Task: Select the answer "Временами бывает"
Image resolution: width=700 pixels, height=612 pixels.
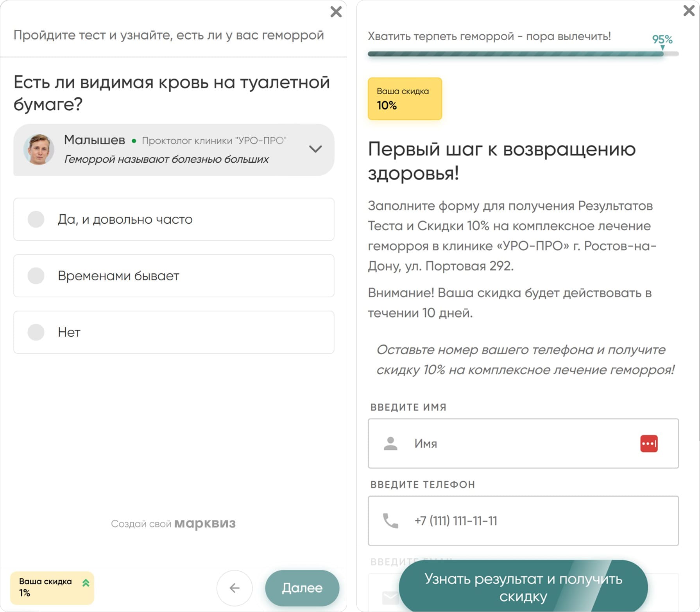Action: tap(174, 276)
